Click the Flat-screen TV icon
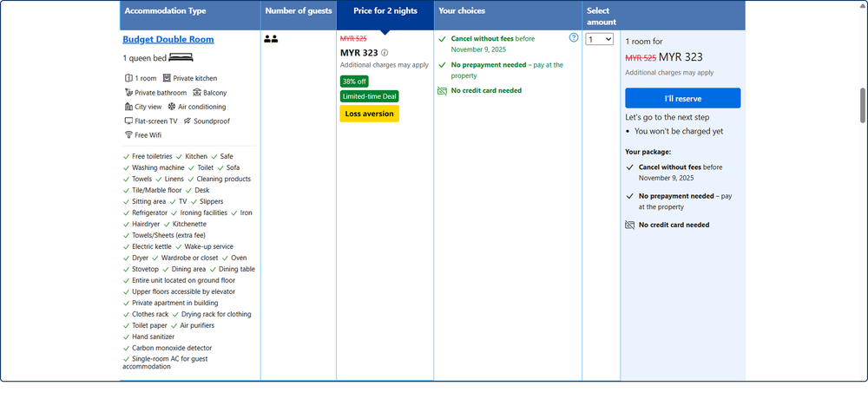The width and height of the screenshot is (868, 412). tap(128, 121)
